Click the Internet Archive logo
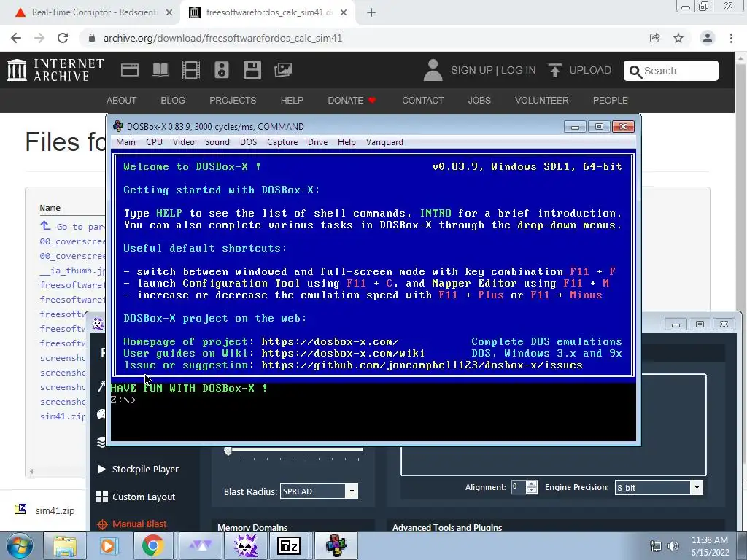The width and height of the screenshot is (747, 560). click(55, 70)
